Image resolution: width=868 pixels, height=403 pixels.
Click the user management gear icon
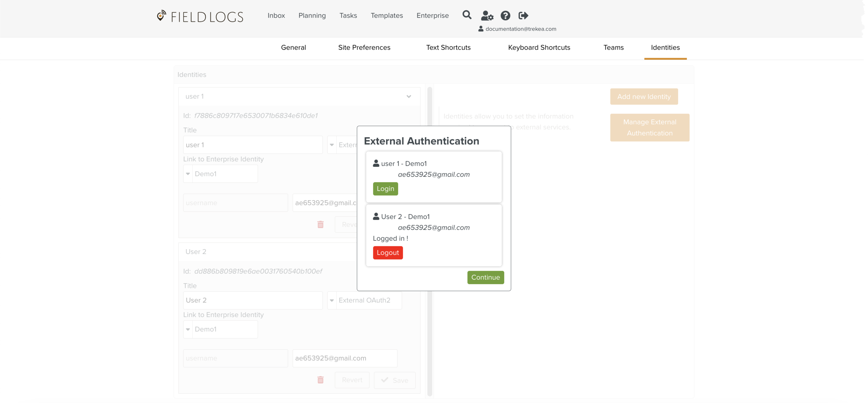[487, 16]
